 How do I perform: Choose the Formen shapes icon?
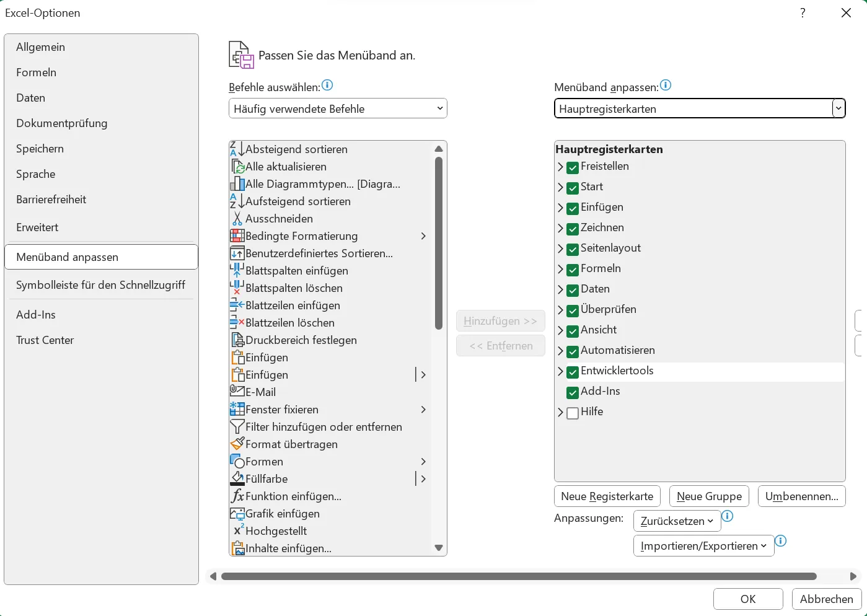click(237, 462)
